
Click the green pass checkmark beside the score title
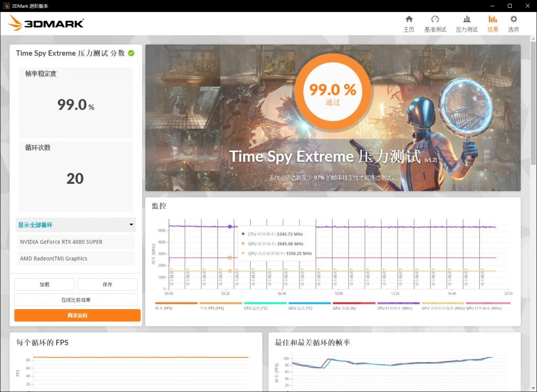coord(131,53)
